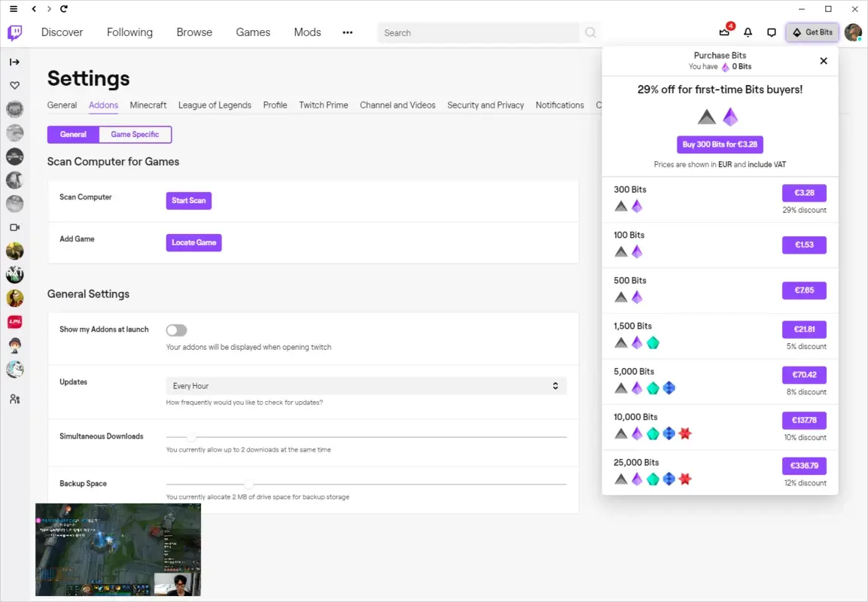
Task: Open the Updates frequency dropdown
Action: (x=366, y=385)
